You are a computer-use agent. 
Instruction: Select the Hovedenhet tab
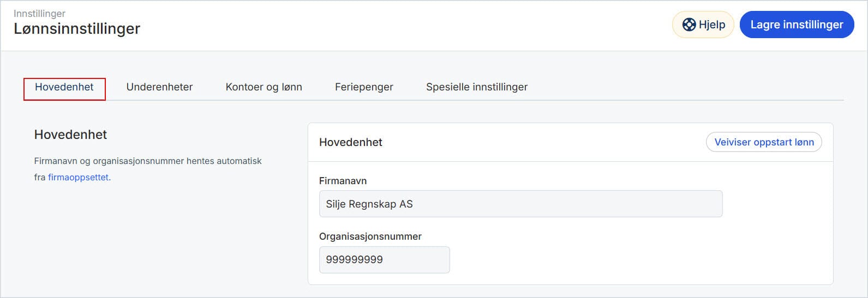[x=64, y=87]
